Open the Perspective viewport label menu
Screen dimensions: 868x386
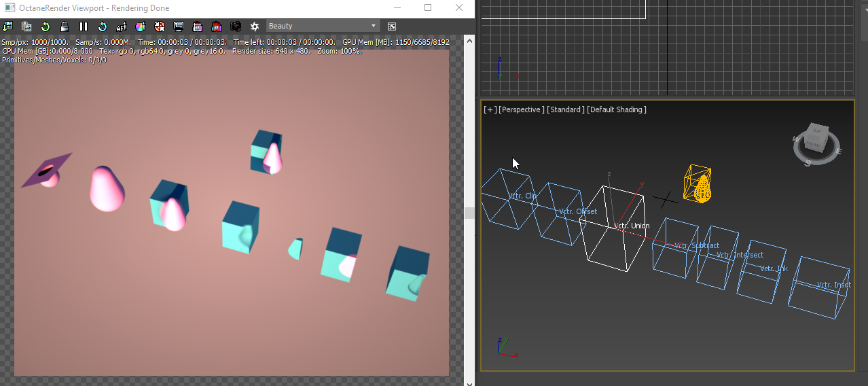point(522,109)
